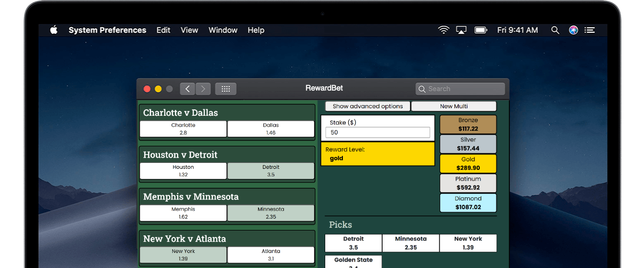Open the View menu
644x268 pixels.
189,30
